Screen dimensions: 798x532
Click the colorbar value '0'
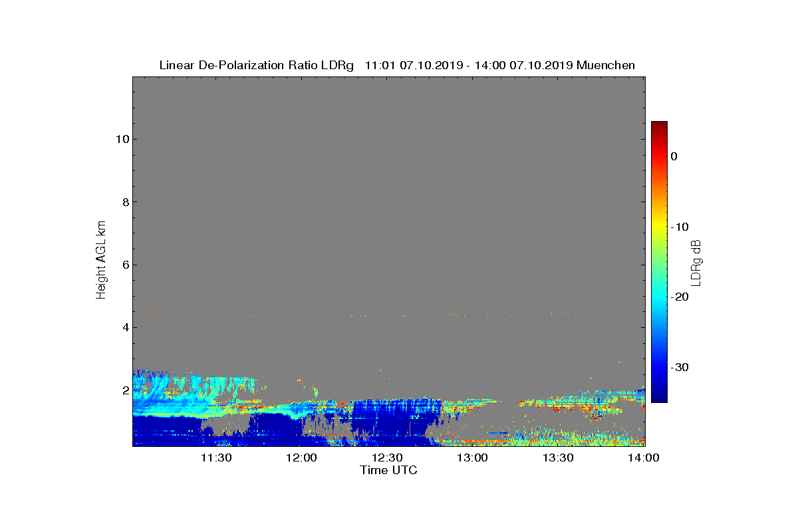point(674,156)
